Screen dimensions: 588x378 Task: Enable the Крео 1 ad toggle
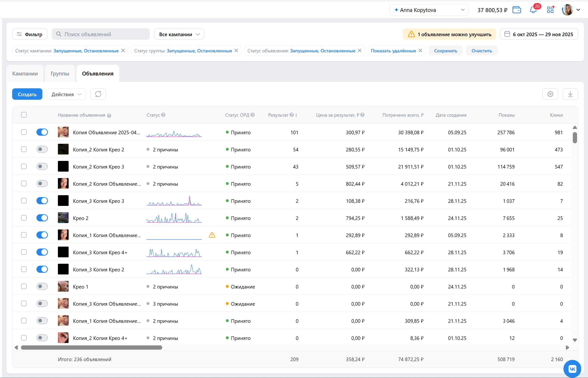click(x=42, y=286)
